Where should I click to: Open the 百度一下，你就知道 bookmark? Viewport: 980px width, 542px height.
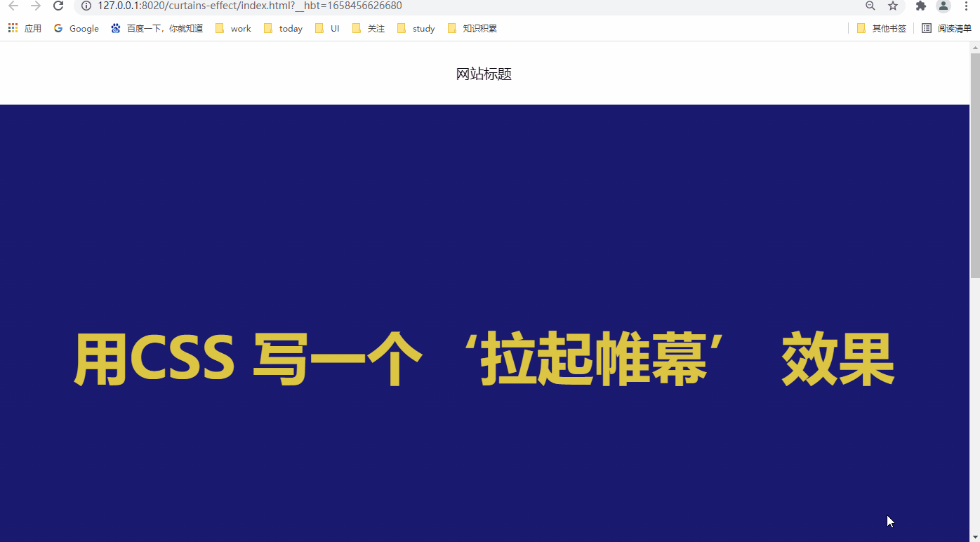tap(157, 28)
